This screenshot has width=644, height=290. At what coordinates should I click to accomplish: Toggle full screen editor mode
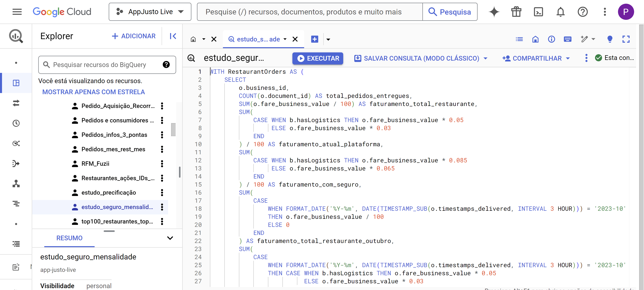tap(626, 39)
